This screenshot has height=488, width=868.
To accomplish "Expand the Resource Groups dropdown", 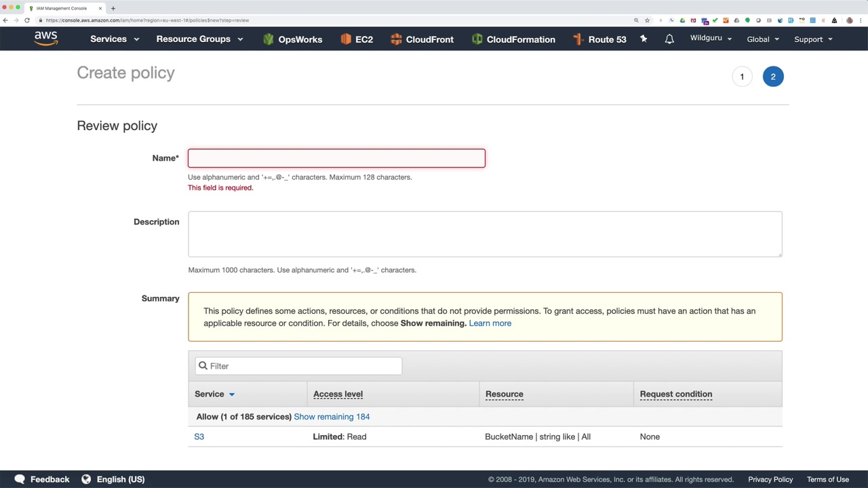I will pos(199,39).
